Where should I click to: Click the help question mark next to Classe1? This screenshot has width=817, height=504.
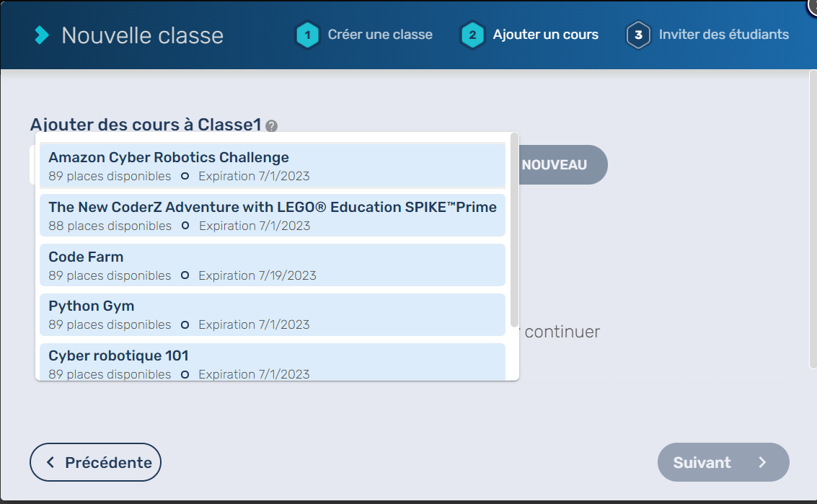[x=271, y=126]
